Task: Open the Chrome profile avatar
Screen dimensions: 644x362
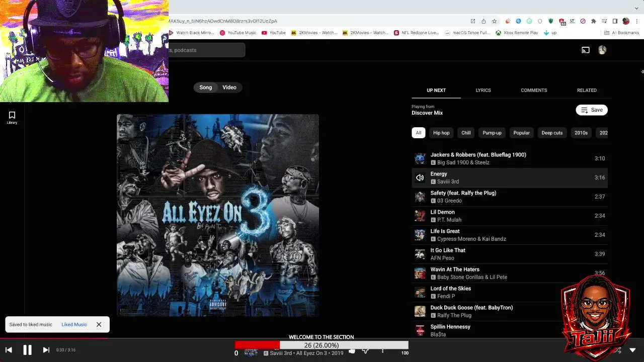Action: [x=626, y=21]
